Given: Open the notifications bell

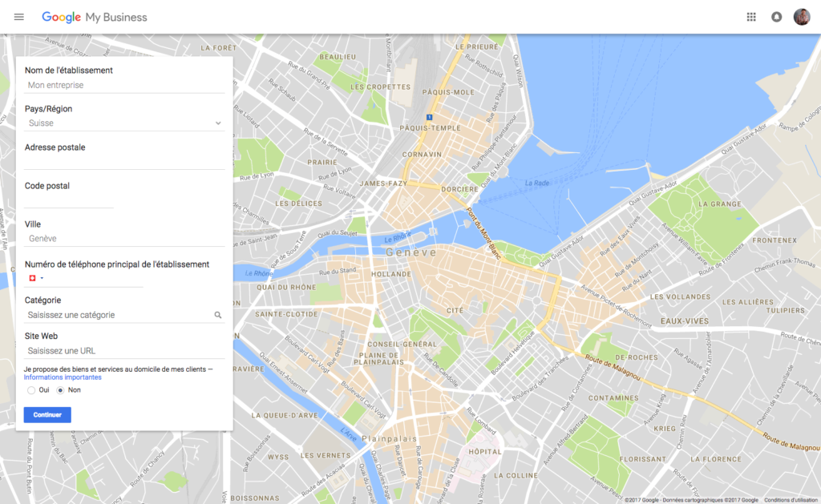Looking at the screenshot, I should (776, 17).
